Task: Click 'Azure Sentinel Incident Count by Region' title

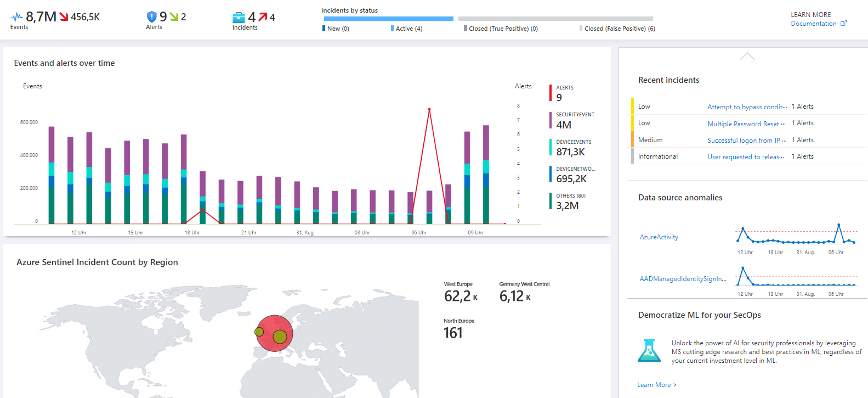Action: pyautogui.click(x=97, y=262)
